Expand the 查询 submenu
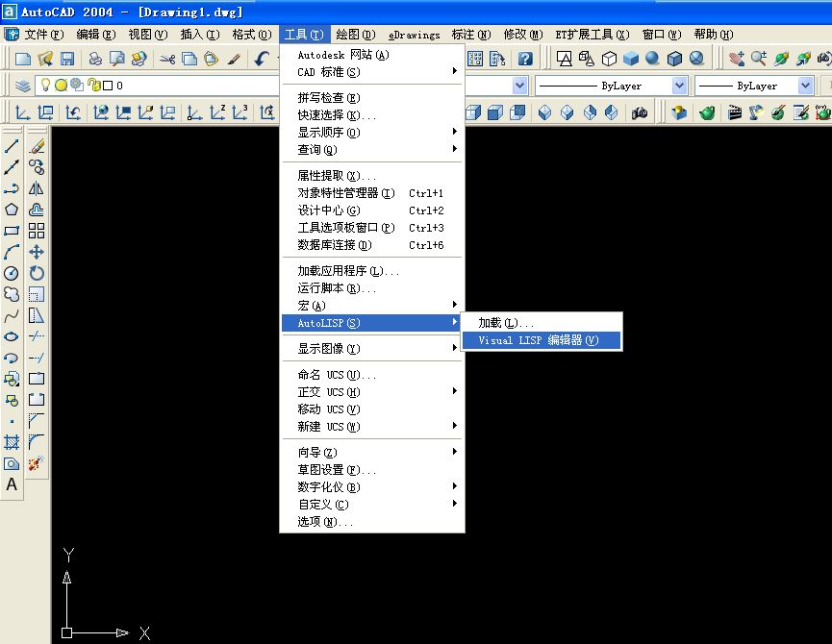 click(x=372, y=150)
